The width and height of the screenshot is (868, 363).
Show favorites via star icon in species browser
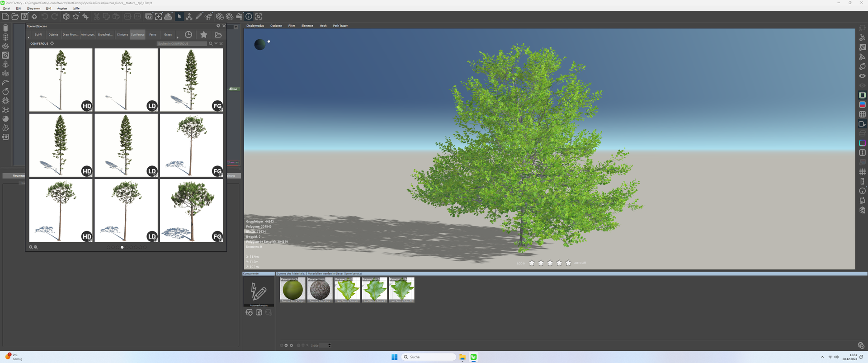[204, 34]
